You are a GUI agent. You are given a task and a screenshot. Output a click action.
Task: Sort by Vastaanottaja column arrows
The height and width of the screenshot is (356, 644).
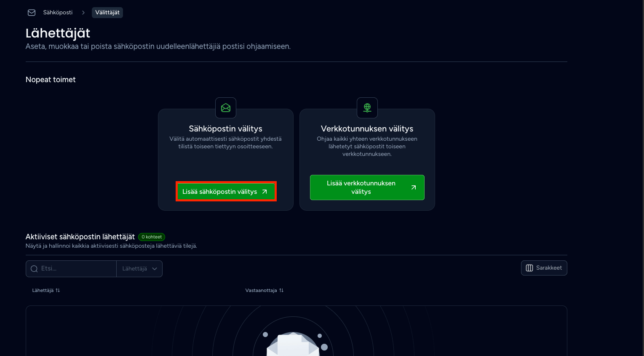pos(281,290)
